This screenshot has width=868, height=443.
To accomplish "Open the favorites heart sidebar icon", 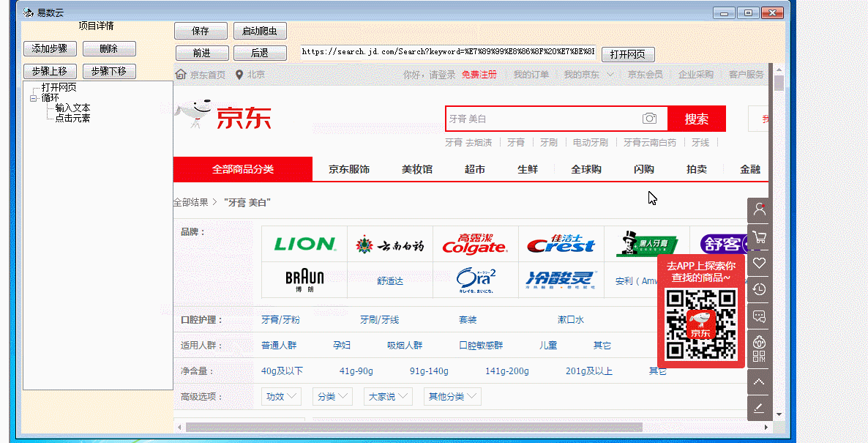I will (x=760, y=263).
